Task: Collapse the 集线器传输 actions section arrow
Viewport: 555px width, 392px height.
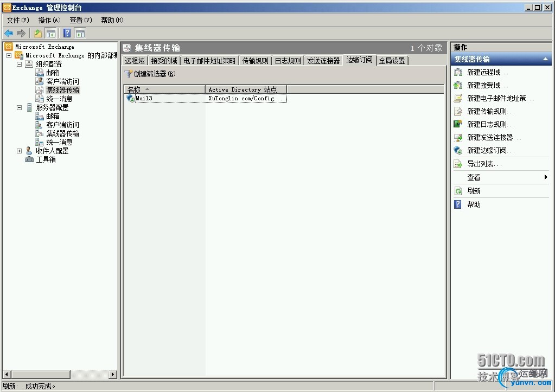Action: 545,59
